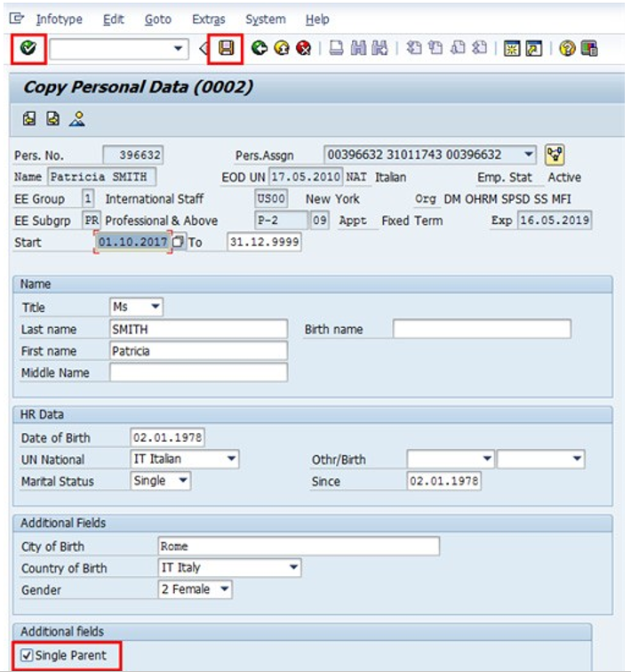Viewport: 631px width, 672px height.
Task: Click the Customize Local Layout icon
Action: click(x=589, y=48)
